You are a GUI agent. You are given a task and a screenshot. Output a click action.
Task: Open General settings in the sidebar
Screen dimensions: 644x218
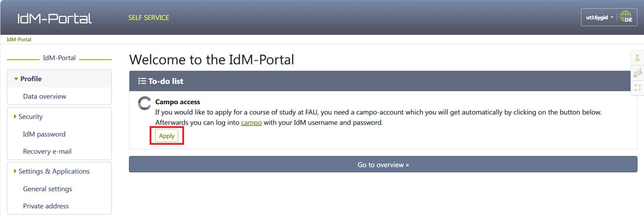[x=48, y=189]
